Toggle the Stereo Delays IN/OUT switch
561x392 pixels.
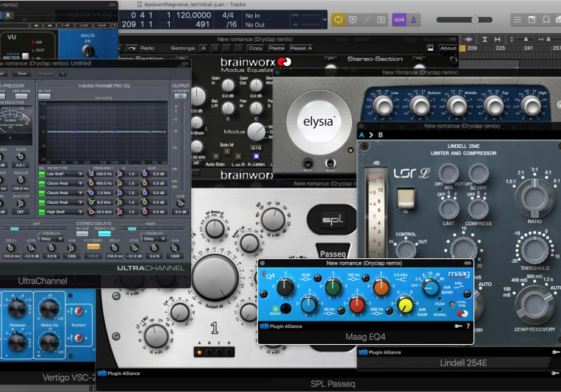(82, 233)
